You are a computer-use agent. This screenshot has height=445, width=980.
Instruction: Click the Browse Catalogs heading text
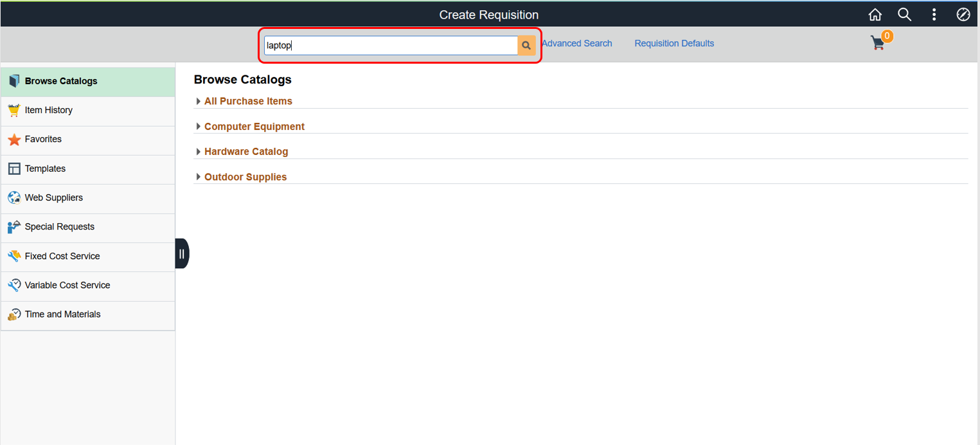[243, 80]
